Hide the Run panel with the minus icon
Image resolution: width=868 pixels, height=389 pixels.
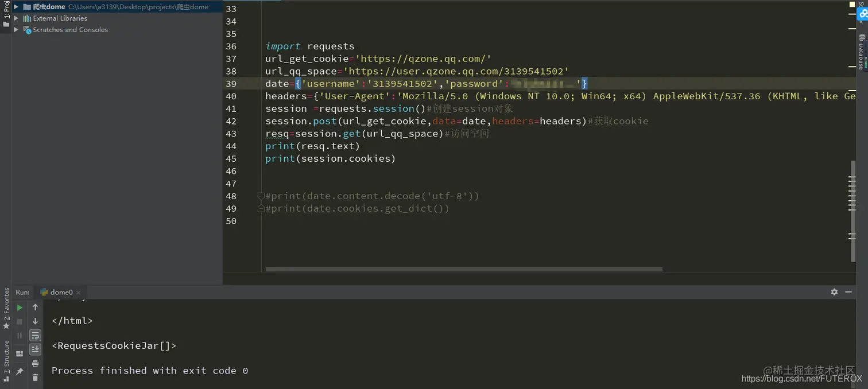pyautogui.click(x=848, y=292)
